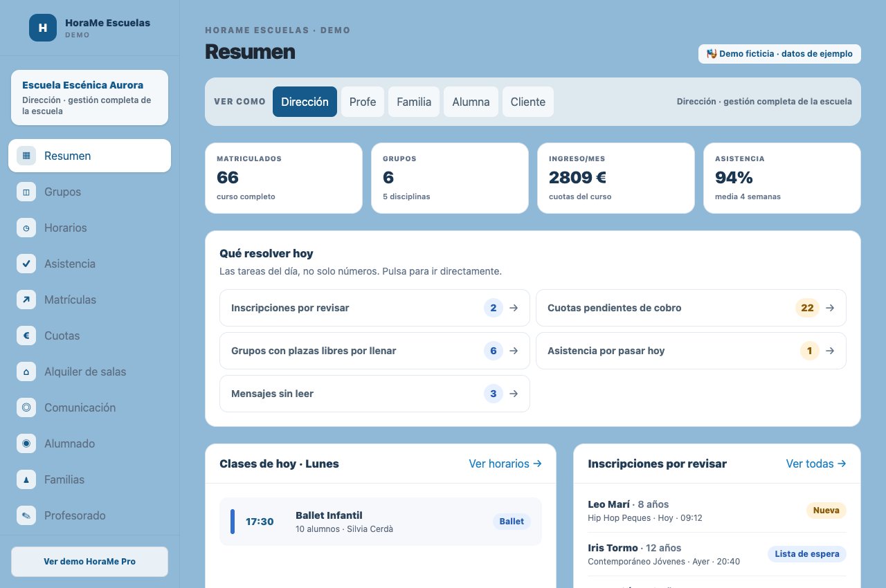Click the Familias icon in sidebar
The width and height of the screenshot is (886, 588).
click(x=26, y=479)
